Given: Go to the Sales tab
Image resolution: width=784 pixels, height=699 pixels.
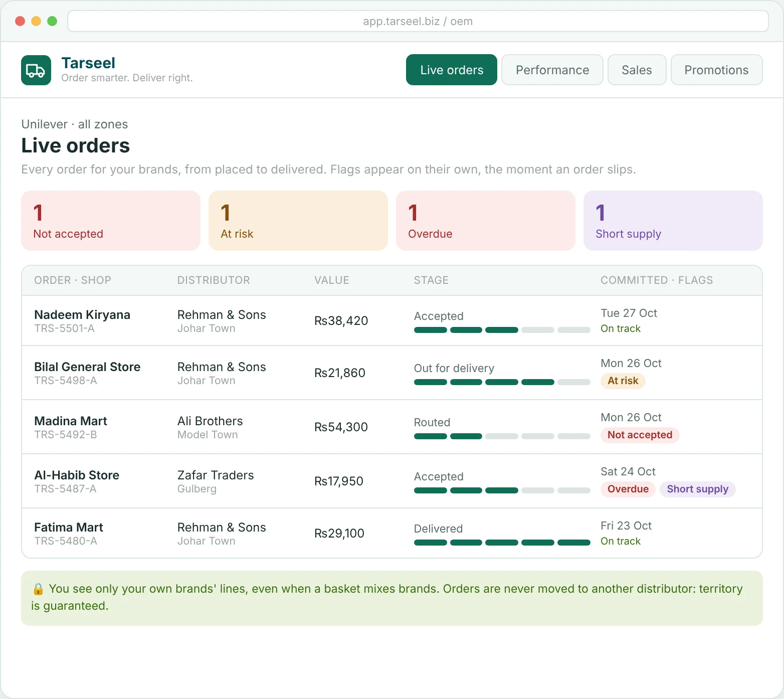Looking at the screenshot, I should tap(637, 70).
